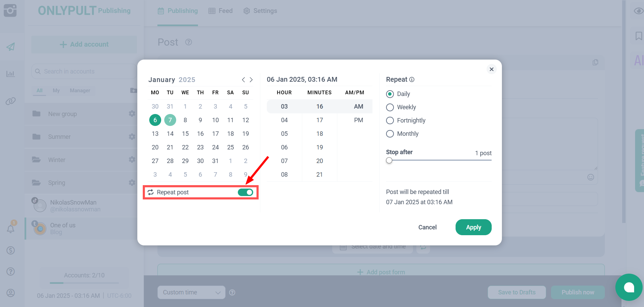Go to previous month in calendar
Viewport: 644px width, 307px height.
click(243, 80)
